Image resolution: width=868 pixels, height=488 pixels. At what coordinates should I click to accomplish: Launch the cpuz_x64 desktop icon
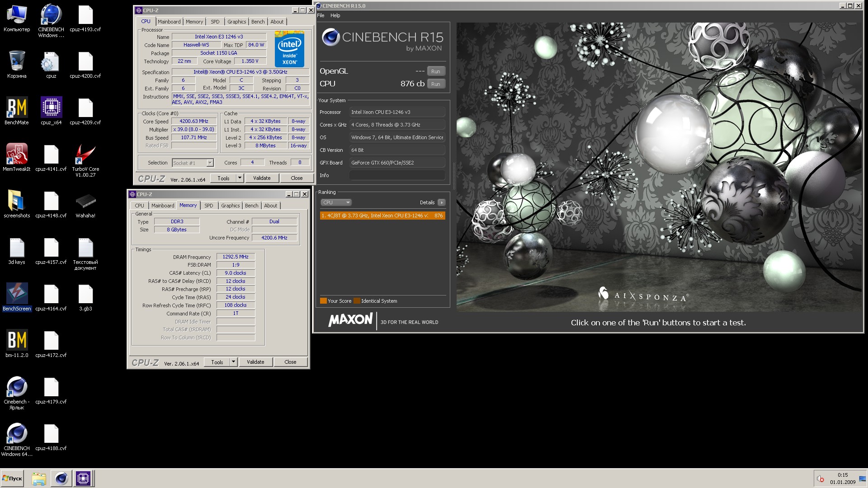(x=51, y=111)
